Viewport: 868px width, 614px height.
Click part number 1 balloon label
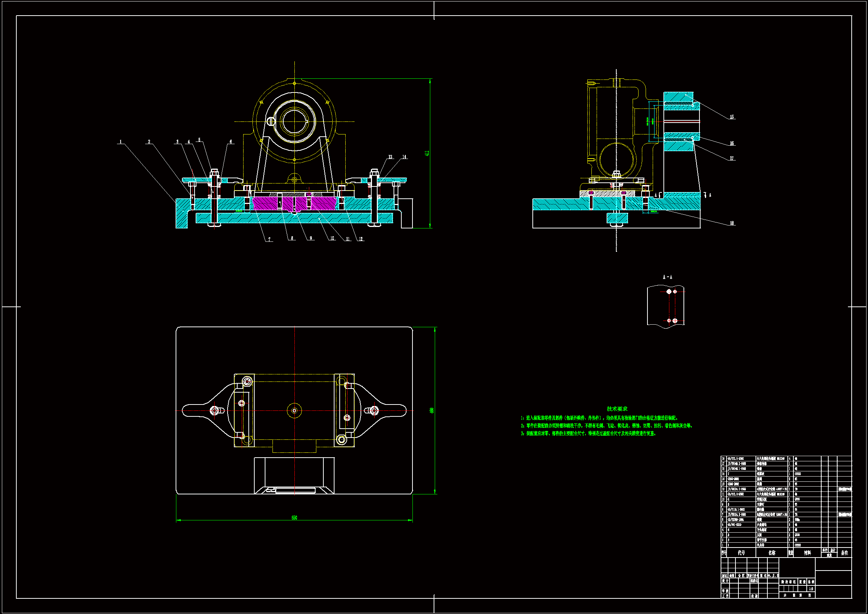point(121,142)
